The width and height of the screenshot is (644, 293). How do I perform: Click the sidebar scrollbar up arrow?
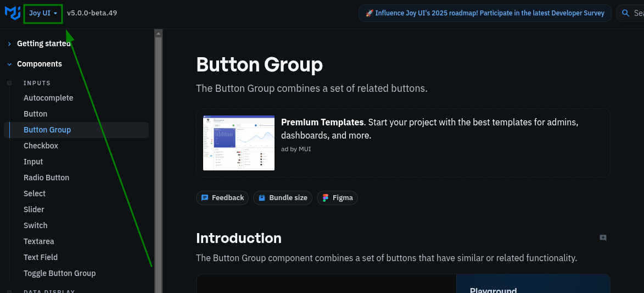pos(159,34)
